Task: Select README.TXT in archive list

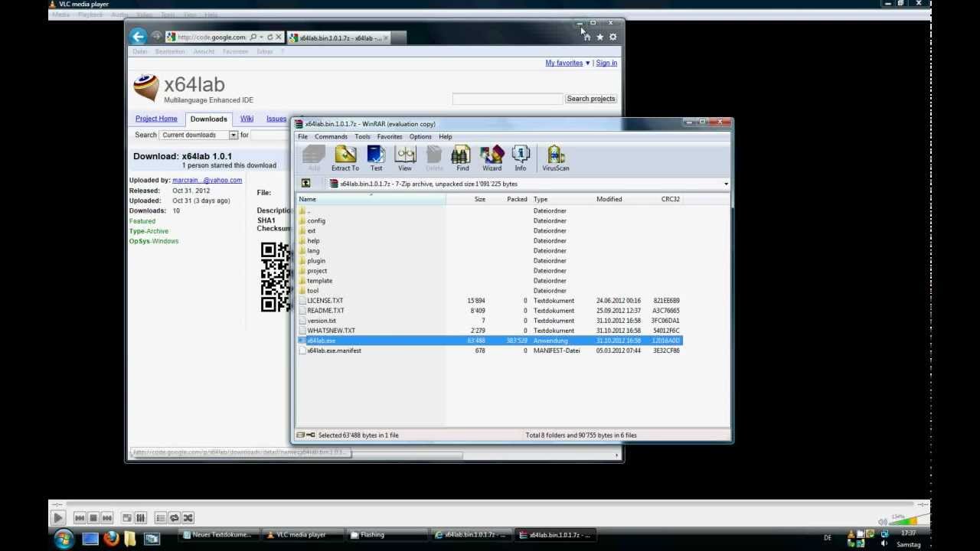Action: pyautogui.click(x=325, y=311)
